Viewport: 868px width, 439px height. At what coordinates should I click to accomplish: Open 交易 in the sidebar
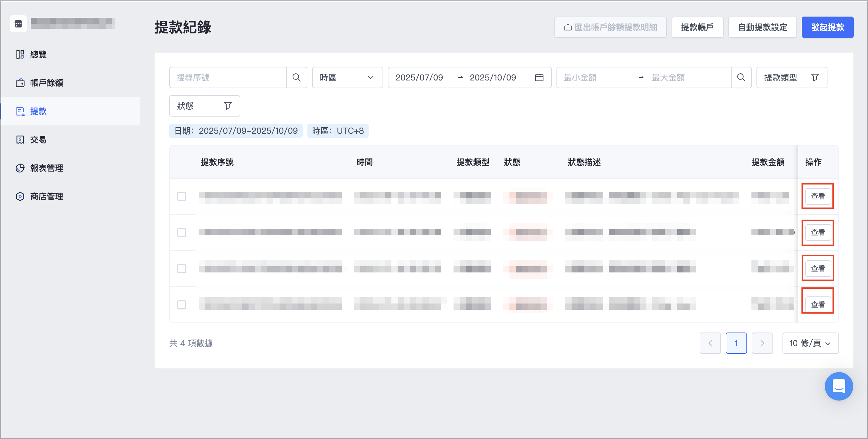[70, 140]
